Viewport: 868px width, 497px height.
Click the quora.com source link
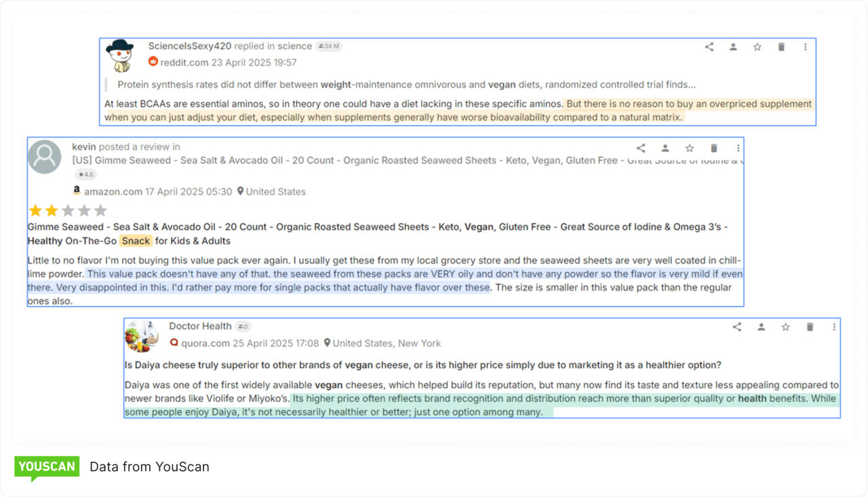click(x=205, y=343)
